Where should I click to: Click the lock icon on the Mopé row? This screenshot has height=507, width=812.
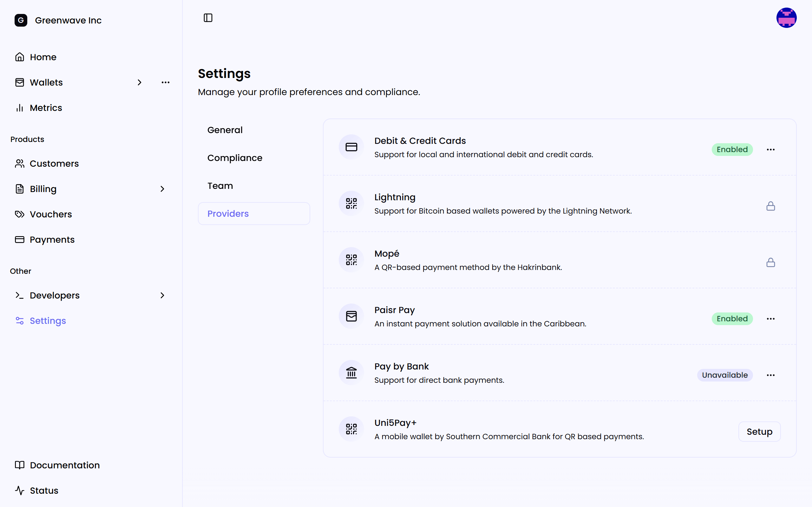pos(771,262)
